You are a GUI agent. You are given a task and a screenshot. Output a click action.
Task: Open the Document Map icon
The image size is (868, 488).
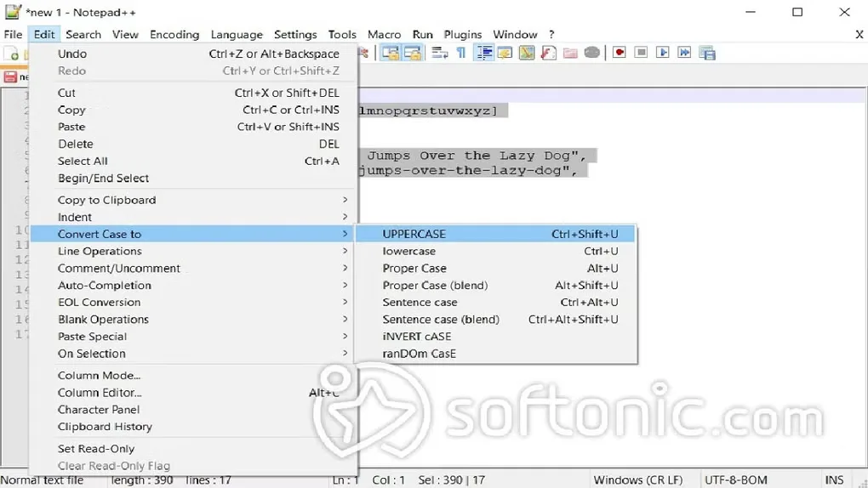click(527, 53)
